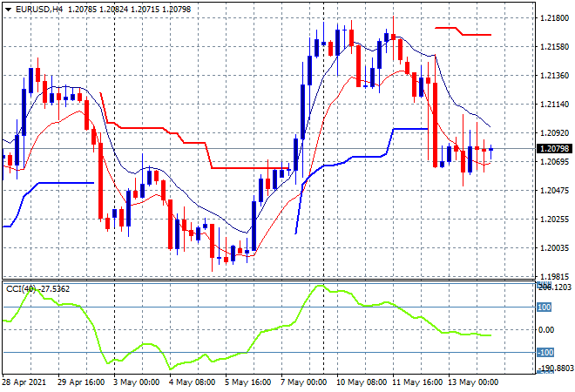Click the 10 May 08:00 time label

pyautogui.click(x=362, y=382)
